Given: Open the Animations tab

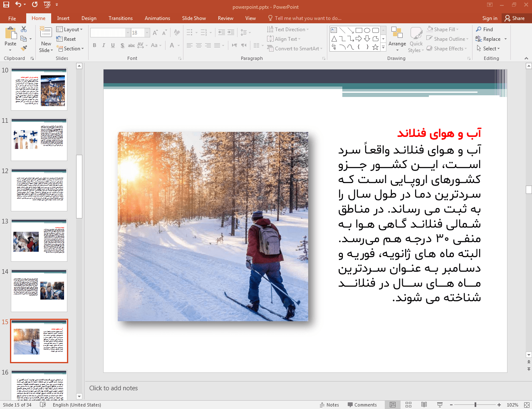Looking at the screenshot, I should (157, 18).
